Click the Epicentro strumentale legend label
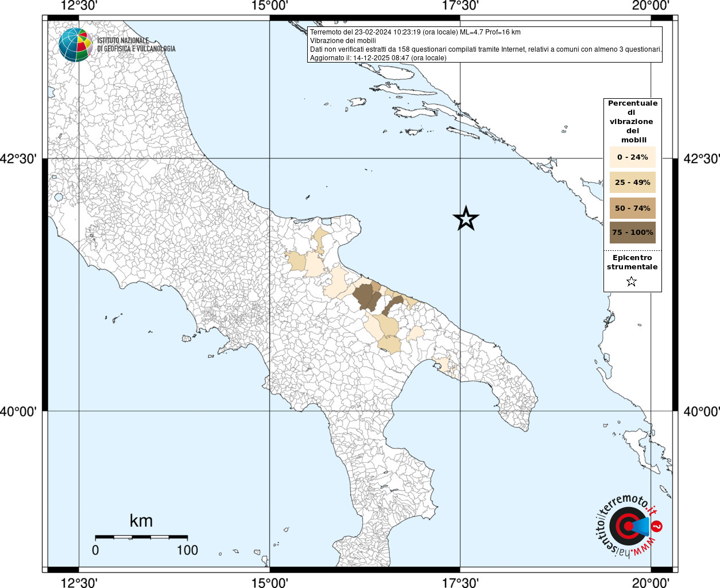720x588 pixels. (632, 262)
